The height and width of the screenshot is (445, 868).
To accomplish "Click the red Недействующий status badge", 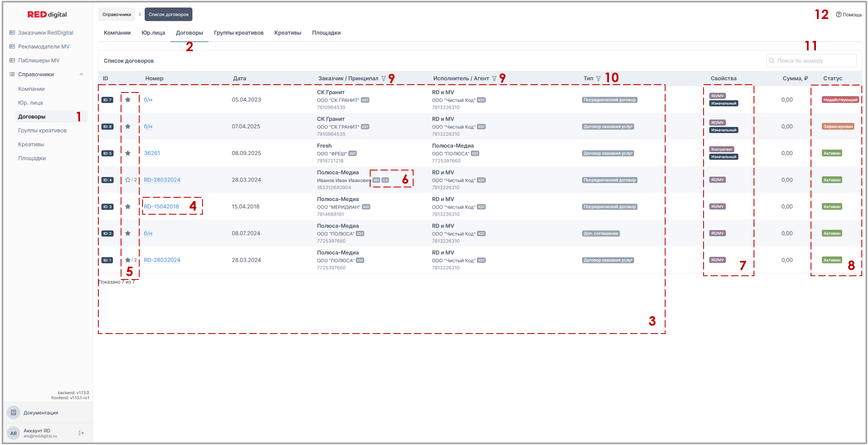I will click(x=840, y=100).
